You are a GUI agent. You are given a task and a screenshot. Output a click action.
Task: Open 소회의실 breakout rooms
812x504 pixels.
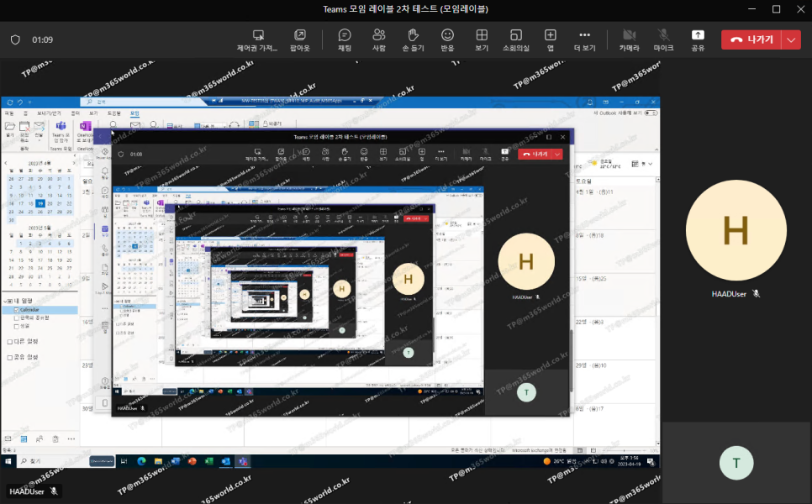tap(516, 39)
